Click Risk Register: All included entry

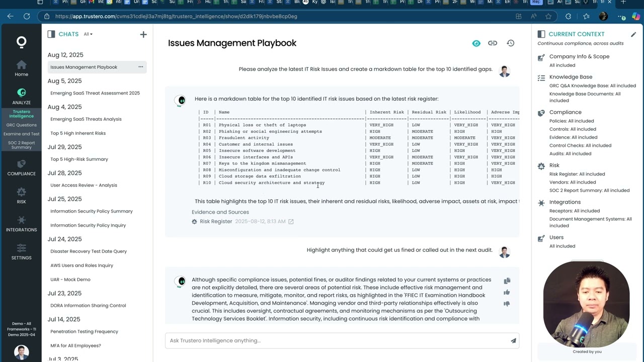577,174
